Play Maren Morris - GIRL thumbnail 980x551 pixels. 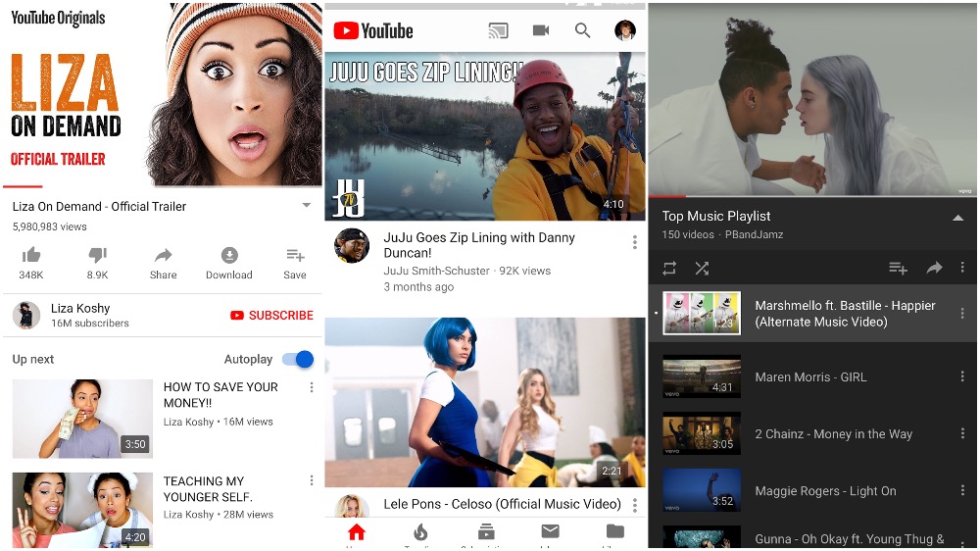(702, 376)
